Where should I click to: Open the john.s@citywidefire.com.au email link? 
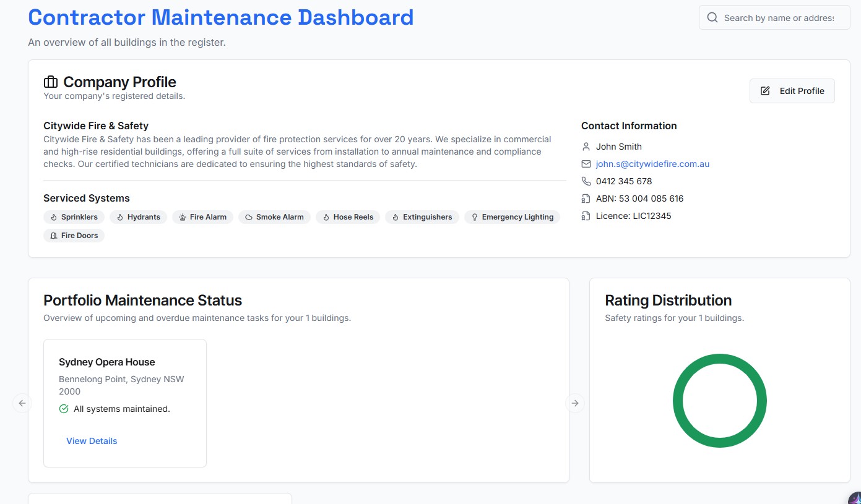tap(652, 163)
